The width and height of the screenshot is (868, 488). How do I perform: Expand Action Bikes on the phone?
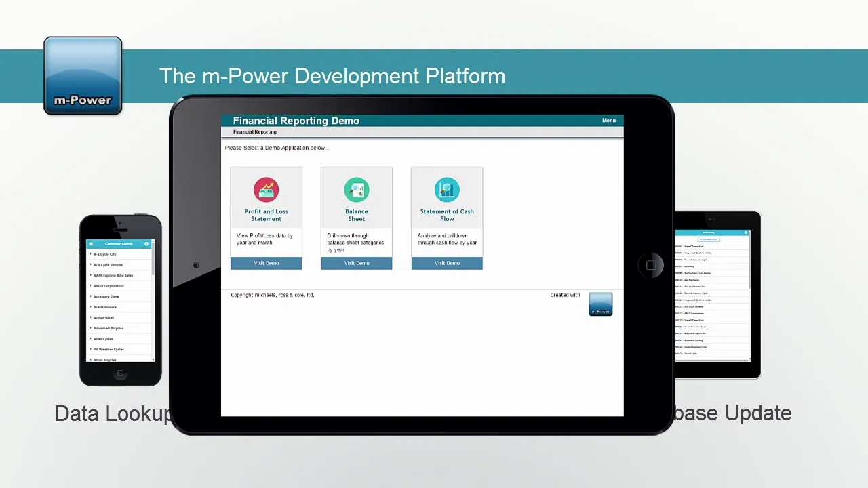[x=119, y=317]
